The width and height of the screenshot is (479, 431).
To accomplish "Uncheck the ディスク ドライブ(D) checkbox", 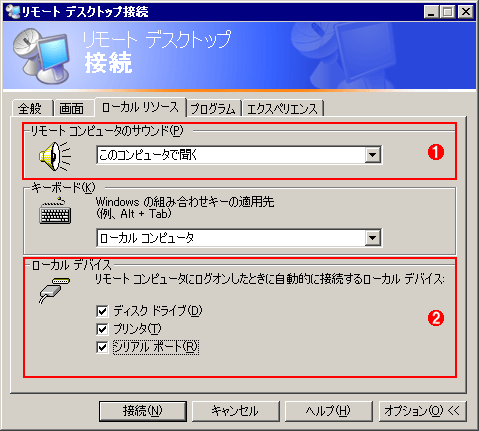I will pos(102,311).
